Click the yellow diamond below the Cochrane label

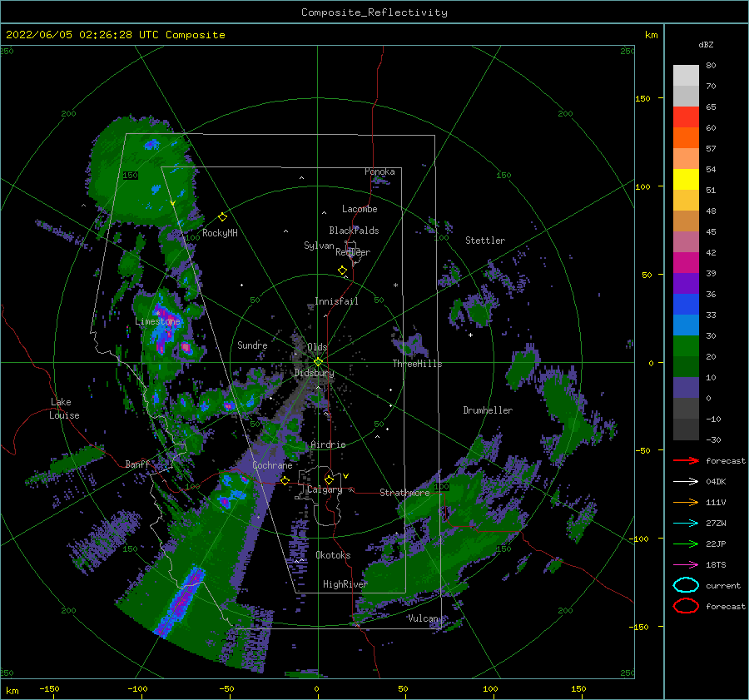[285, 480]
